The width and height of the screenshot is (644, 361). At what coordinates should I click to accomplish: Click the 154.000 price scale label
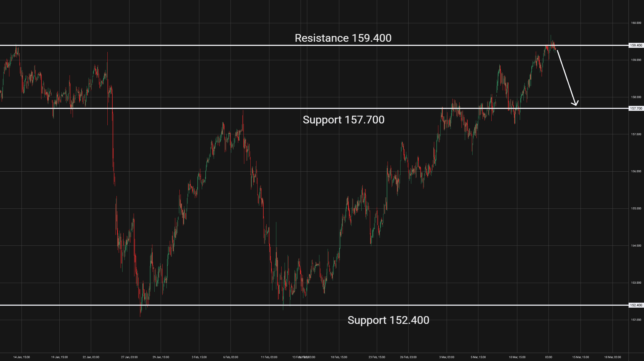[x=636, y=246]
